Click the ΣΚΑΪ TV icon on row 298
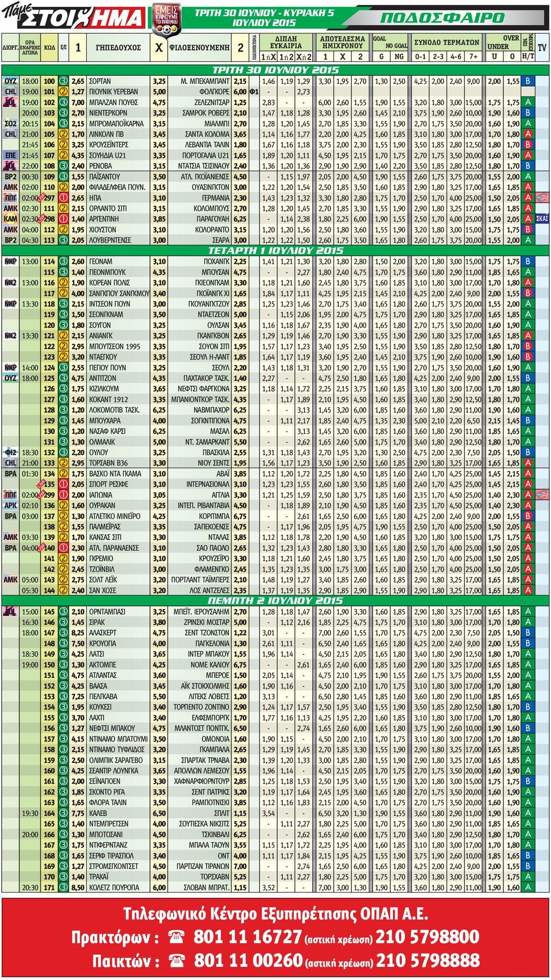The height and width of the screenshot is (980, 551). (542, 219)
